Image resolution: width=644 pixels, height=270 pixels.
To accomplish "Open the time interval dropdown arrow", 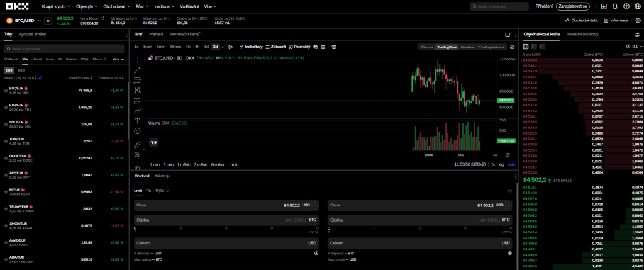I will (x=223, y=47).
